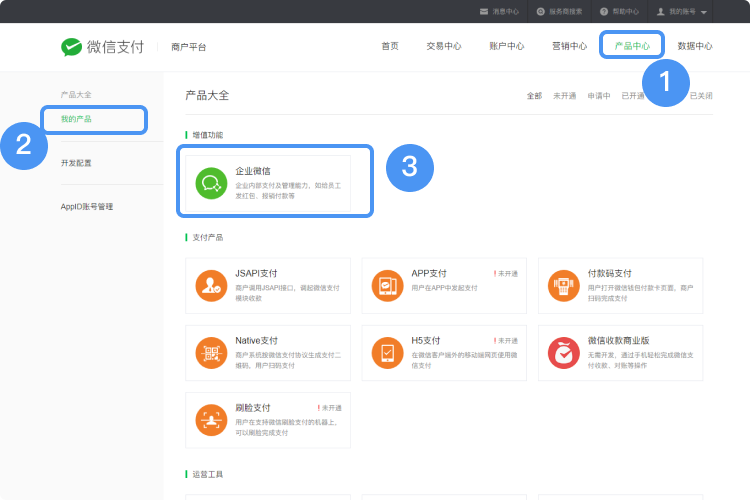Screen dimensions: 750x500
Task: Click the 增值功能 section heading
Action: coord(208,135)
